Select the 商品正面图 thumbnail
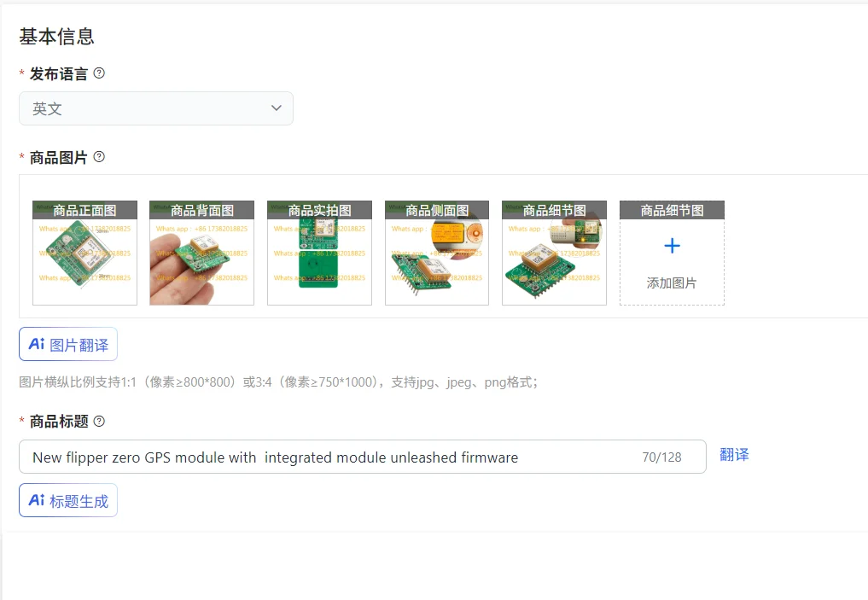The height and width of the screenshot is (600, 868). tap(84, 253)
